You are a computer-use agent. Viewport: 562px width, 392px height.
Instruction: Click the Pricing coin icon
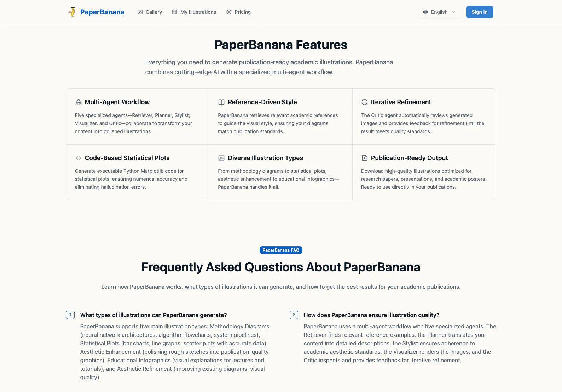pos(229,12)
